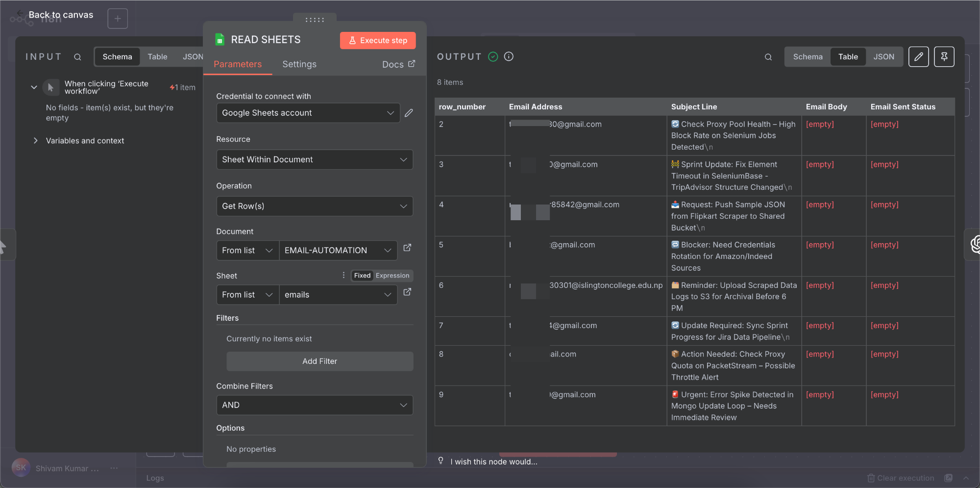Screen dimensions: 980x488
Task: Set Sheet field to Fixed mode
Action: click(362, 276)
